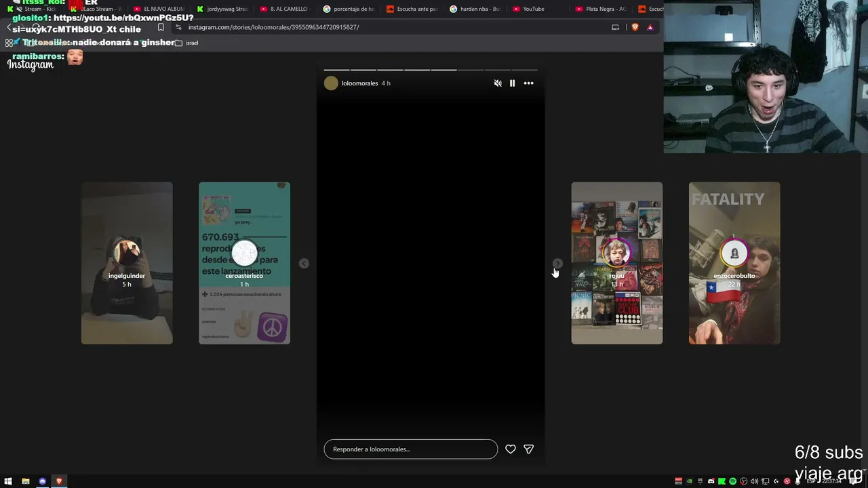Open Brave browser from the taskbar
This screenshot has height=488, width=868.
(x=59, y=481)
